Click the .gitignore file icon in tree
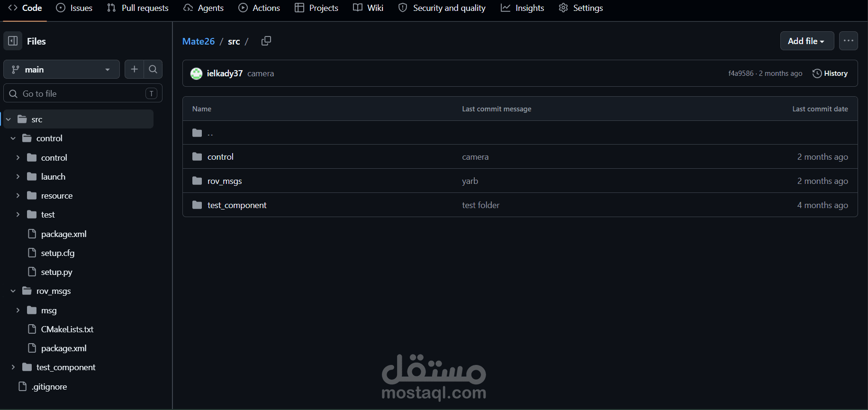 22,386
